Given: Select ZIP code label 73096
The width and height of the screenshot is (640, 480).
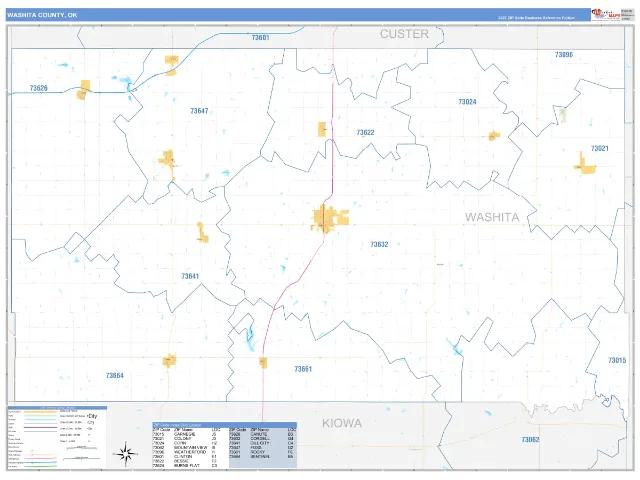Looking at the screenshot, I should [564, 55].
